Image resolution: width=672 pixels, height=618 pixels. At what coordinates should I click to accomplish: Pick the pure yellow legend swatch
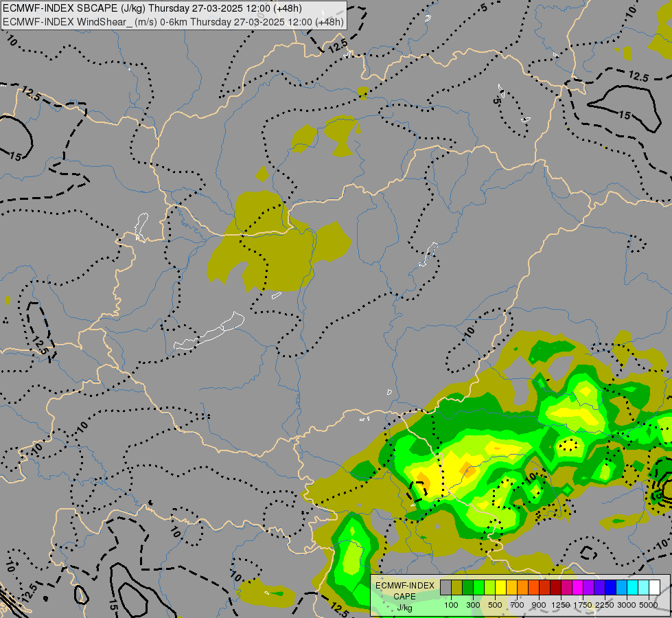tap(501, 588)
